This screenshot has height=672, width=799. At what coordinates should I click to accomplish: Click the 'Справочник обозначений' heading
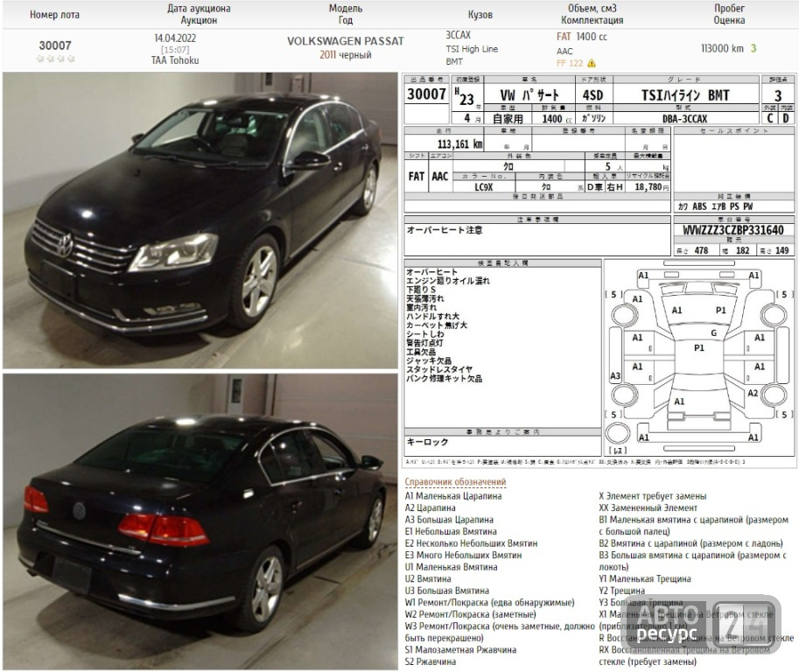455,481
